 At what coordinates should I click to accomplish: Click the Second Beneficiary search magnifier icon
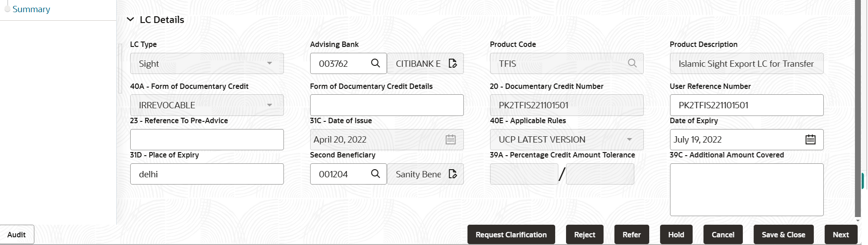point(375,174)
